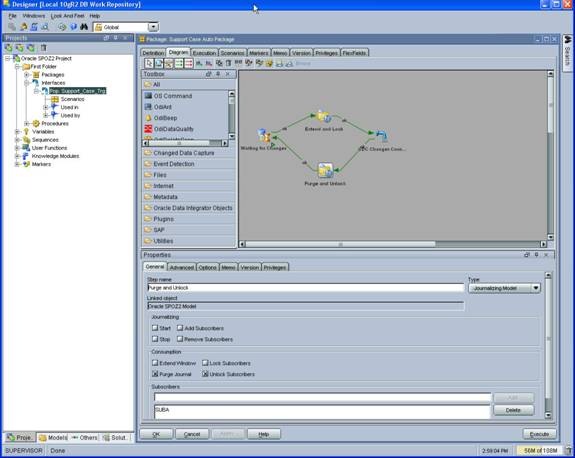Click the diagram horizontal scrollbar thumb
This screenshot has width=575, height=458.
pyautogui.click(x=340, y=244)
